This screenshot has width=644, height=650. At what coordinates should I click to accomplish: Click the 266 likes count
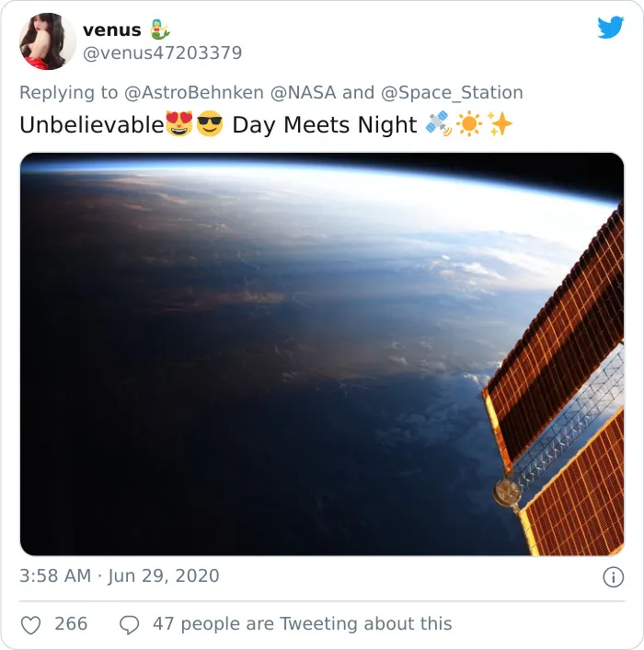[71, 624]
